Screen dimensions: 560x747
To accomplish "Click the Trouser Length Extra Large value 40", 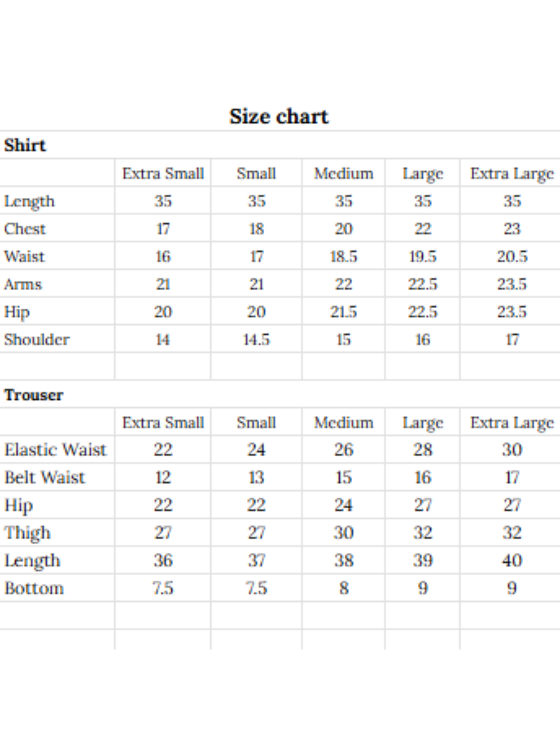I will click(512, 561).
